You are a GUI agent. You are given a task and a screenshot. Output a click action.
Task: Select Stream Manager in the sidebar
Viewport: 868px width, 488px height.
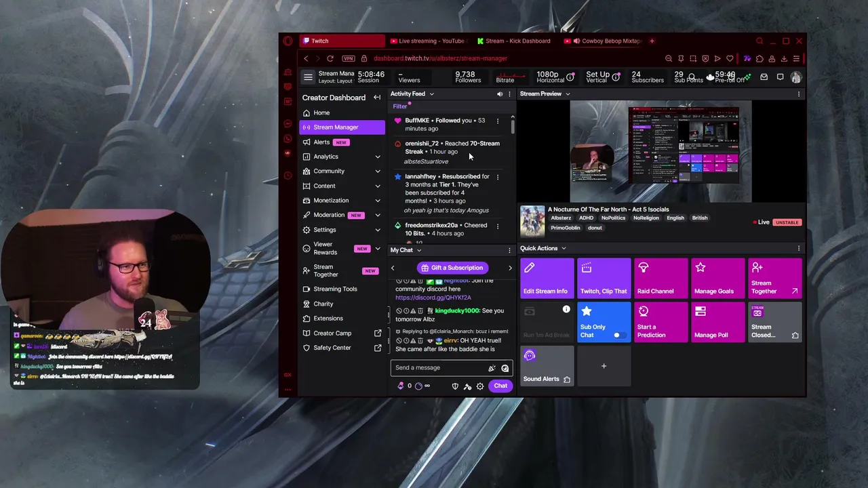tap(342, 127)
